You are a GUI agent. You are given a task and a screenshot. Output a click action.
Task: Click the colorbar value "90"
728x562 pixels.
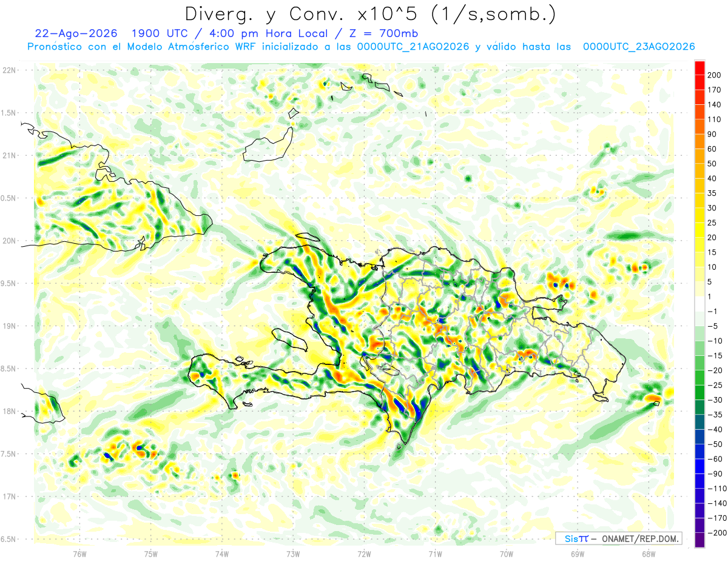(712, 134)
